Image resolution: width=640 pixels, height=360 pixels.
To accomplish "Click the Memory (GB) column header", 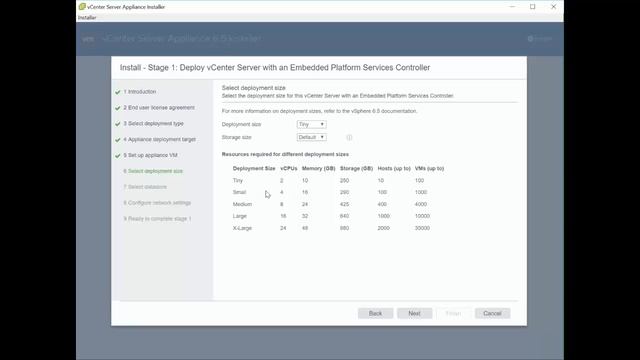I will tap(318, 168).
